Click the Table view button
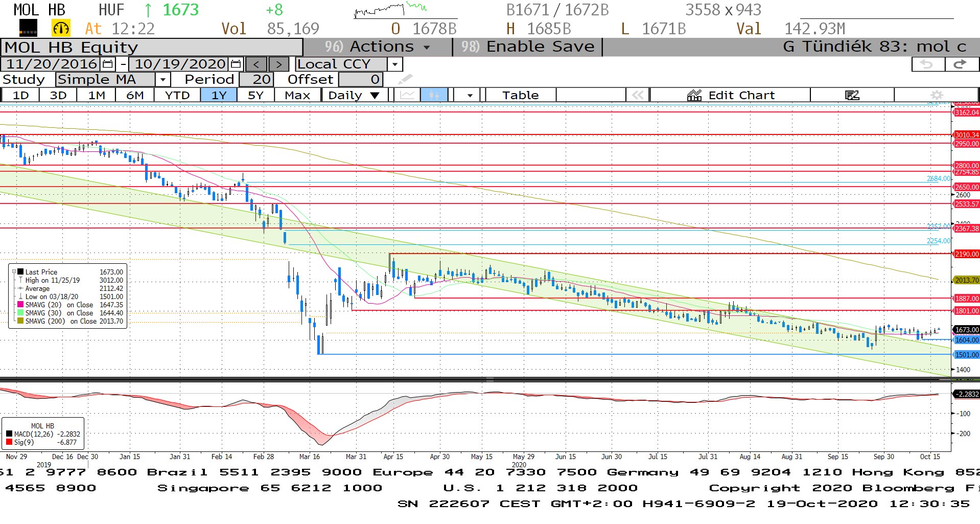This screenshot has width=980, height=524. tap(520, 95)
